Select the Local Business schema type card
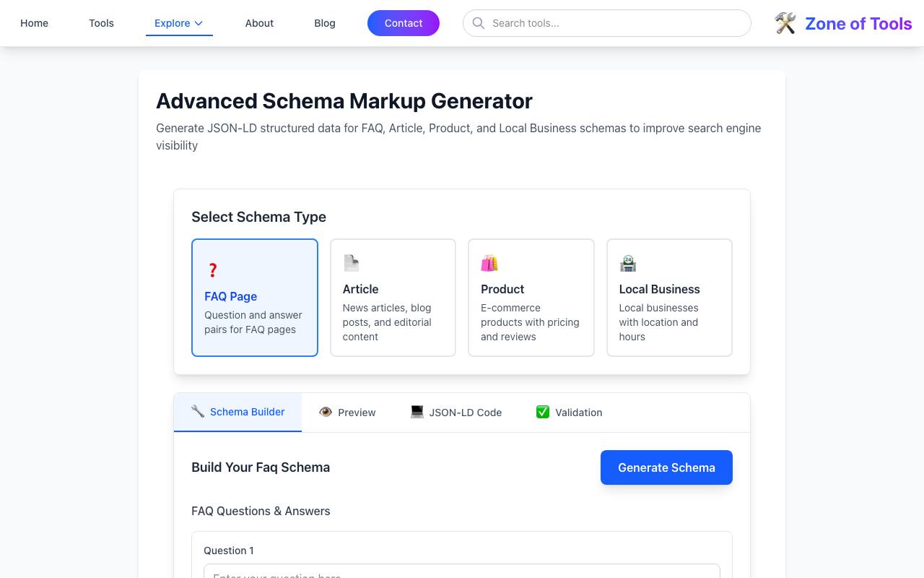The width and height of the screenshot is (924, 578). point(669,298)
